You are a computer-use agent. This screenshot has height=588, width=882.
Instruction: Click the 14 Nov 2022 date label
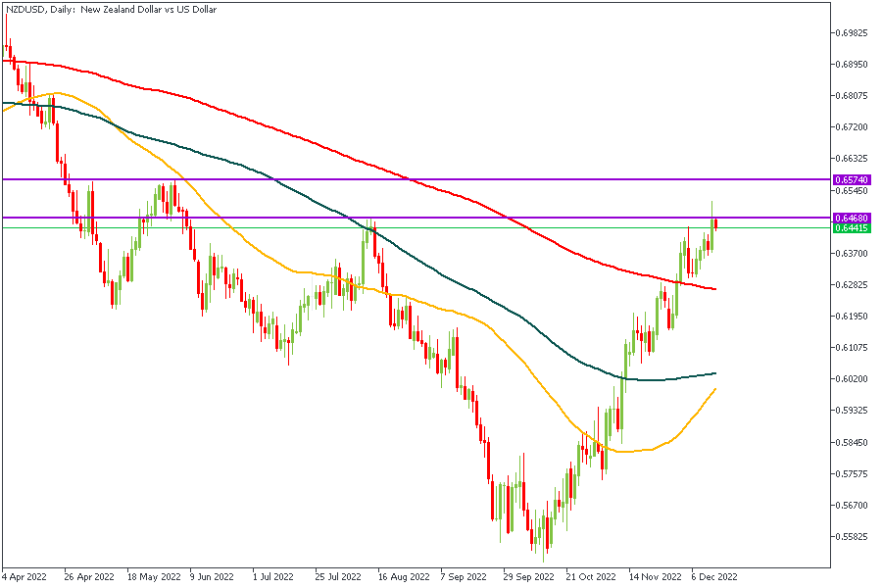pos(654,577)
